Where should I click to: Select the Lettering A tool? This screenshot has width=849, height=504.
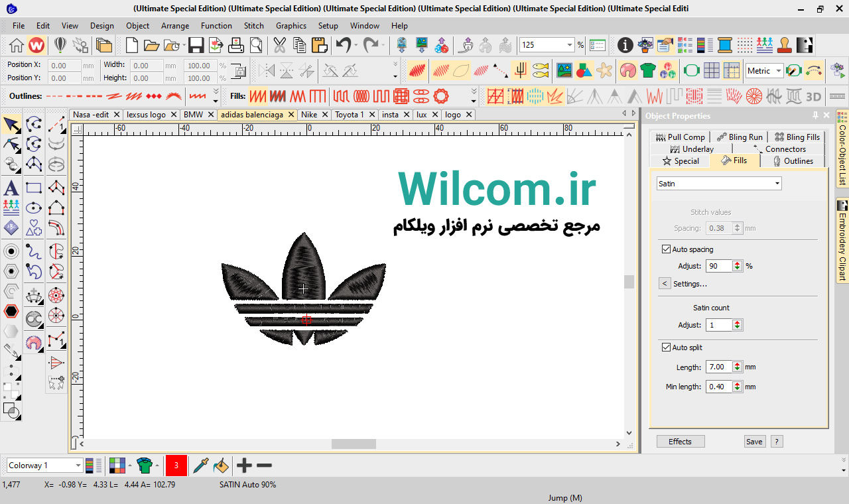pos(11,188)
